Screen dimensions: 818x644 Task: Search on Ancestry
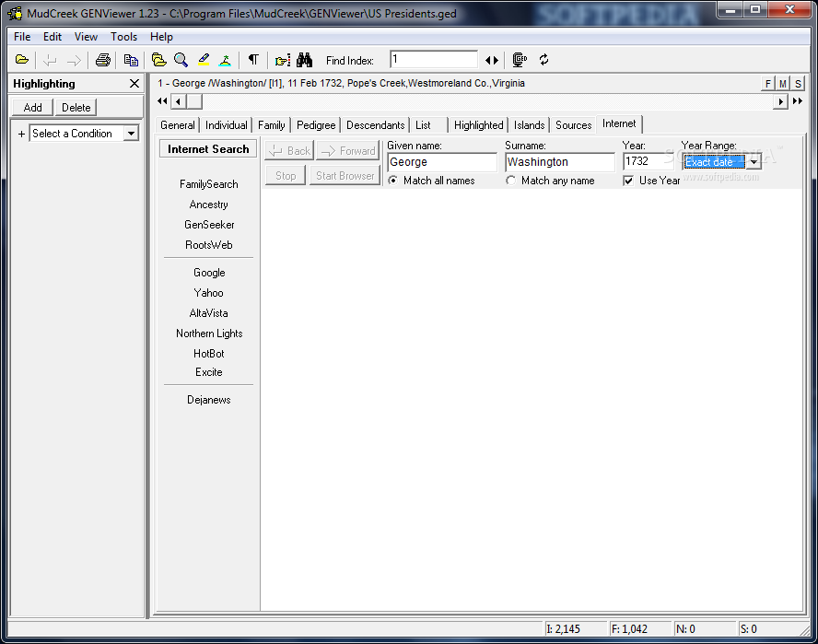209,205
